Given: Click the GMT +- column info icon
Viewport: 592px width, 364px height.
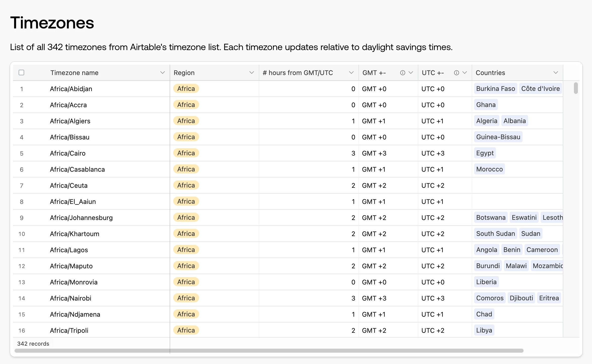Looking at the screenshot, I should coord(402,73).
